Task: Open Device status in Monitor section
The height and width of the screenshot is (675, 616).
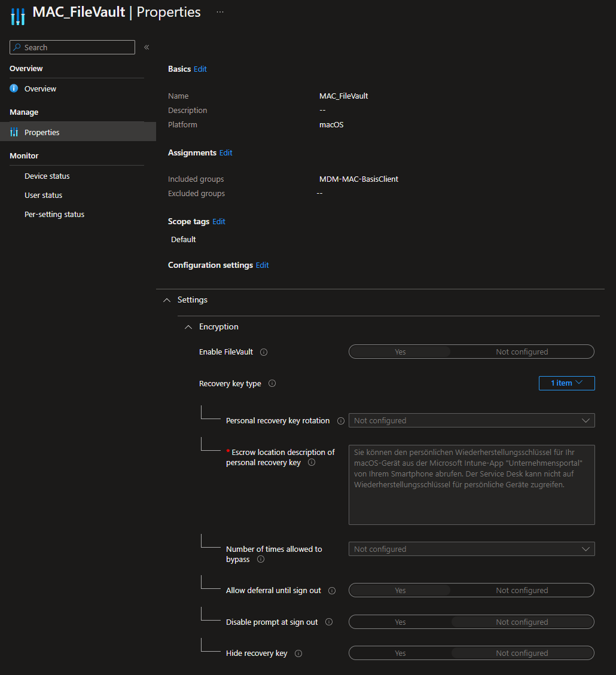Action: [x=47, y=176]
